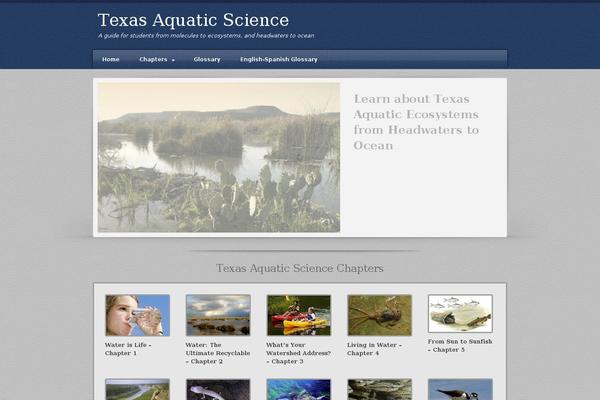Open the blue underwater scene thumbnail

click(x=299, y=389)
